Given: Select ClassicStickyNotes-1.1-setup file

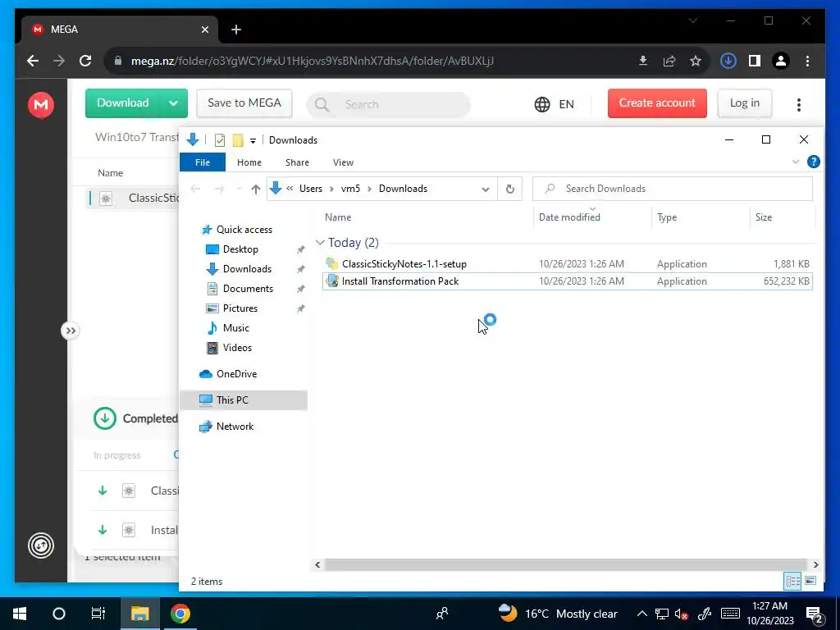Looking at the screenshot, I should (568, 263).
